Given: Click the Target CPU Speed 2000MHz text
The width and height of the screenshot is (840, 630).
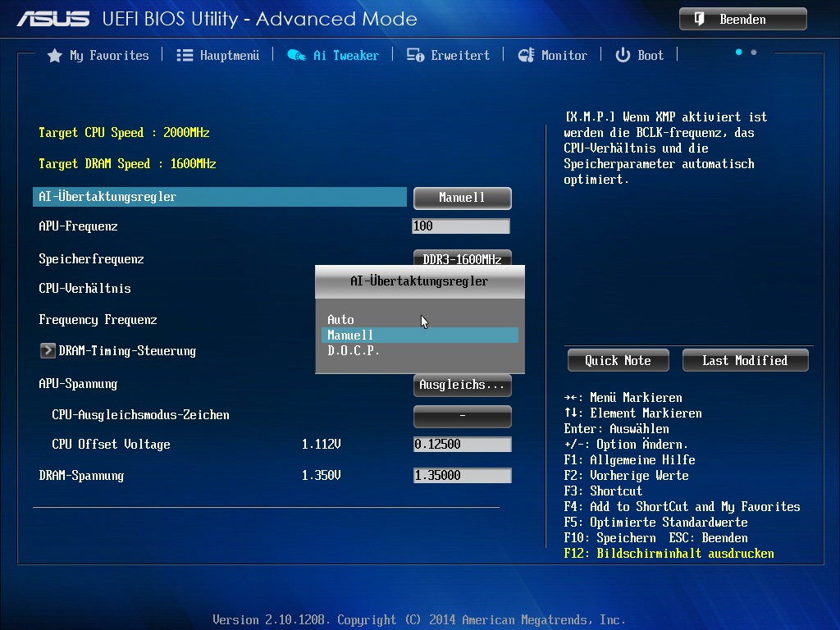Looking at the screenshot, I should 124,133.
